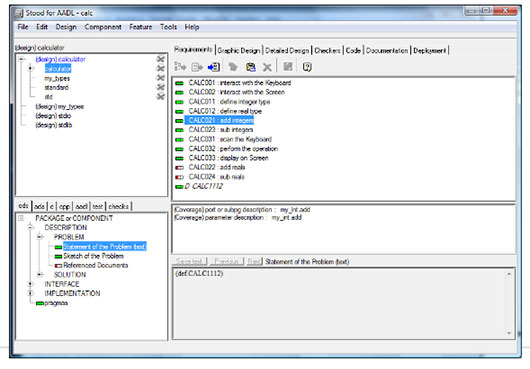Collapse the PROBLEM node

(40, 237)
